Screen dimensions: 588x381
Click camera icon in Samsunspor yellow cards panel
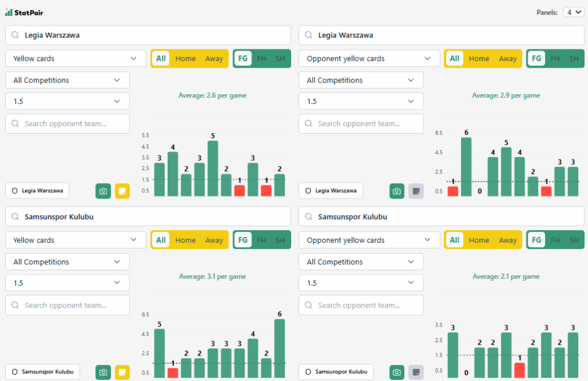click(x=103, y=372)
